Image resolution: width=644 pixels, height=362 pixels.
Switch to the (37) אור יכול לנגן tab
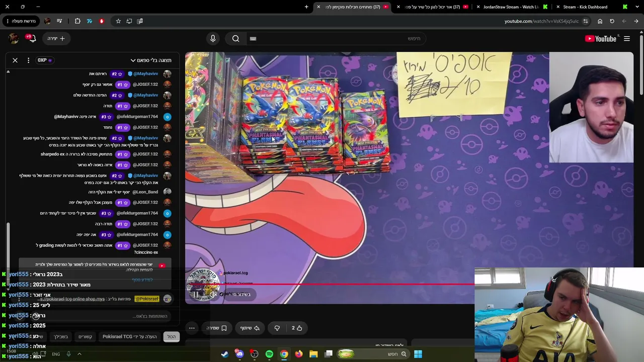click(x=433, y=7)
